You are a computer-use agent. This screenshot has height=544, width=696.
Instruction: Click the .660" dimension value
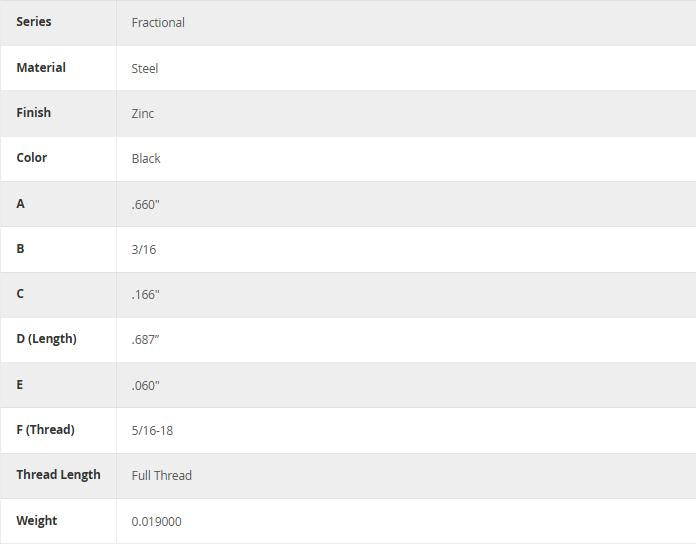146,205
